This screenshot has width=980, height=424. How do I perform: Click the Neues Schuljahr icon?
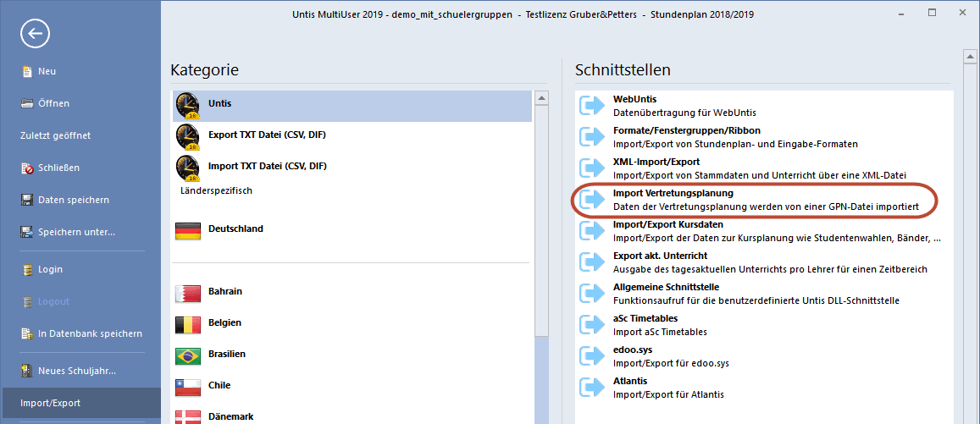27,371
